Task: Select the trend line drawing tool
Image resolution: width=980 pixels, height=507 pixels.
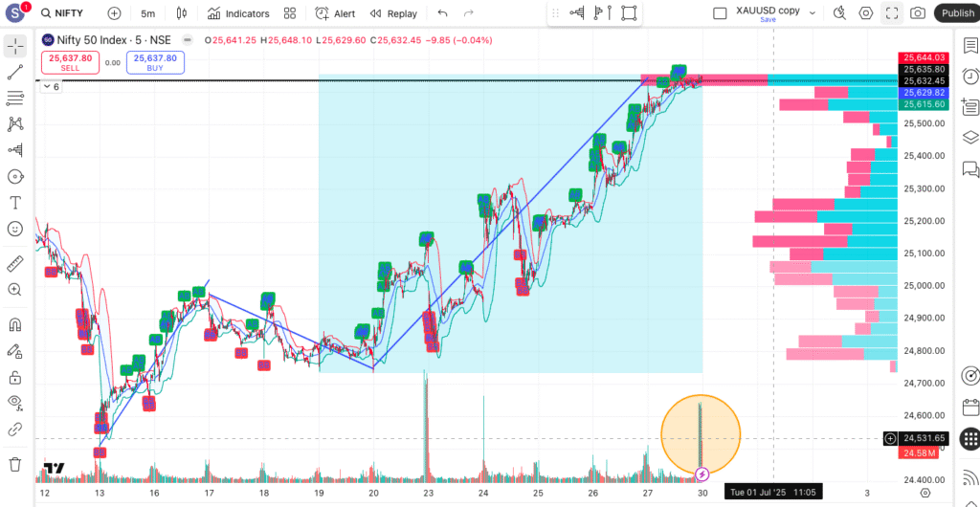Action: click(x=15, y=72)
